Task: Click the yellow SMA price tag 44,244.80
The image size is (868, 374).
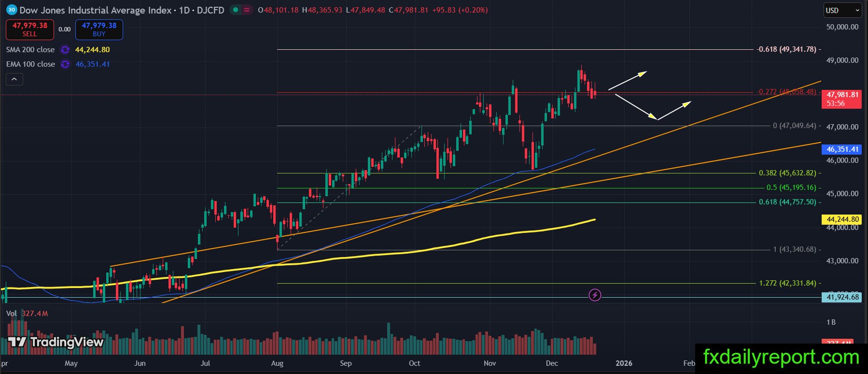Action: (x=842, y=219)
